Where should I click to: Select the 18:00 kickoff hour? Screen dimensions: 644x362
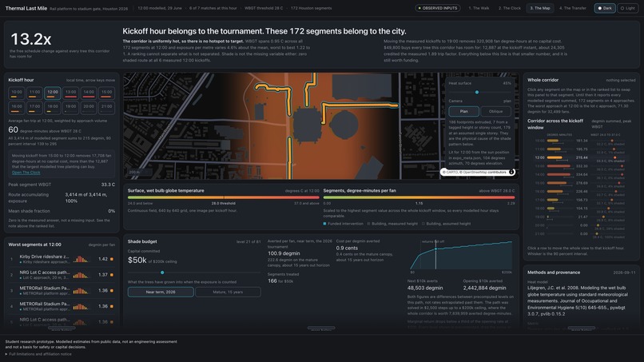pyautogui.click(x=53, y=108)
